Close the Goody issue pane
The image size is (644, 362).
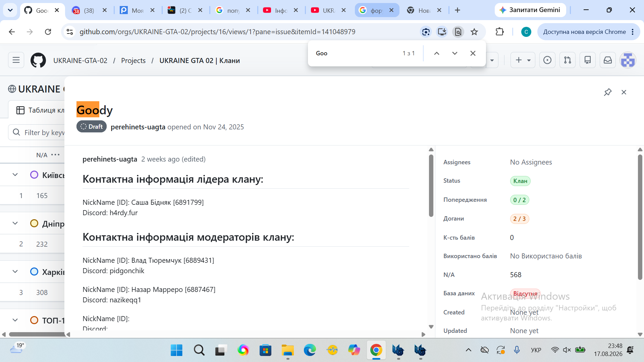click(x=624, y=92)
